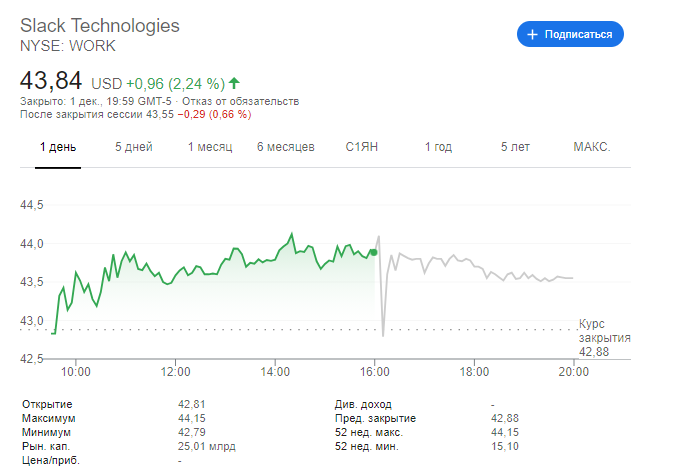Click the Минимум value 42,79
This screenshot has height=469, width=675.
(192, 432)
